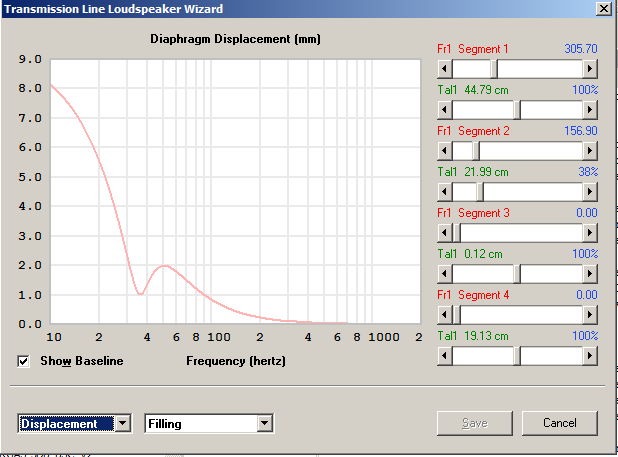Viewport: 618px width, 457px height.
Task: Click the Diaphragm Displacement (mm) chart title
Action: tap(235, 39)
